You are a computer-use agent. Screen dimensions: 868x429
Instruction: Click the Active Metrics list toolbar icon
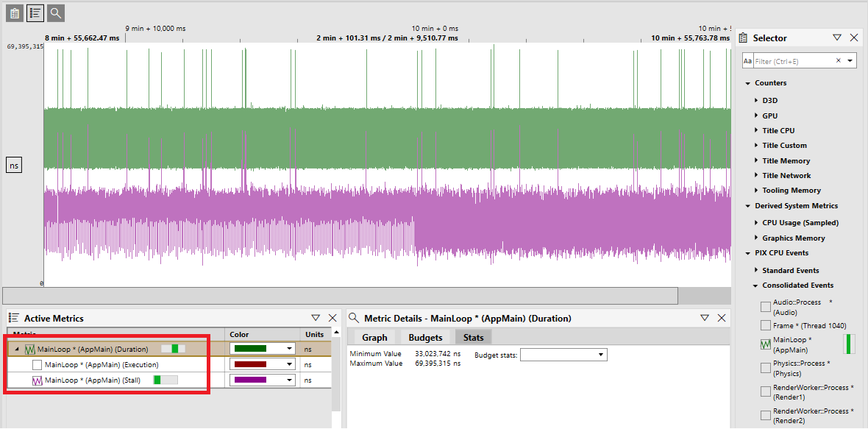(35, 13)
